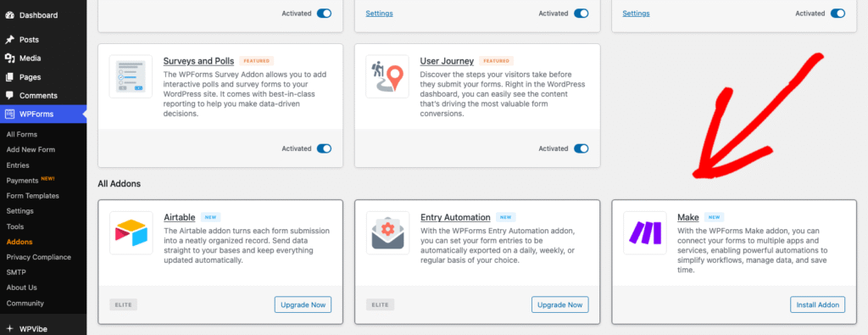Open User Journey title link

(447, 61)
